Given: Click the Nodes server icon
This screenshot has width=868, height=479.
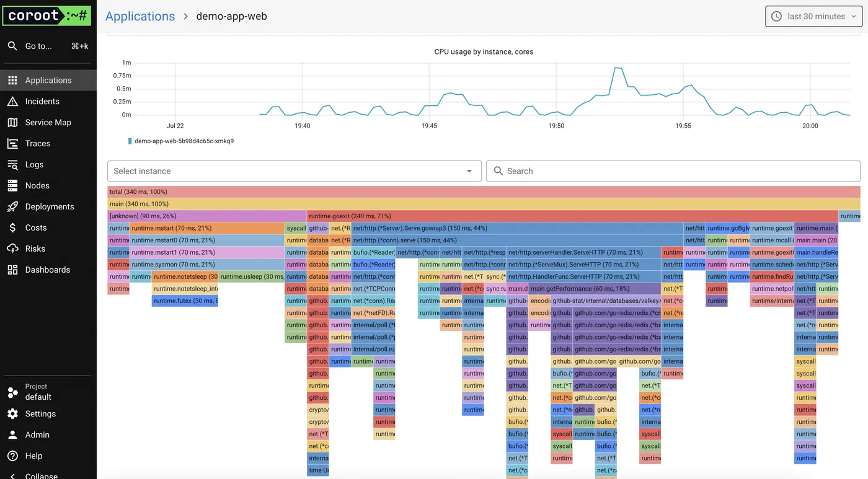Looking at the screenshot, I should [x=12, y=185].
